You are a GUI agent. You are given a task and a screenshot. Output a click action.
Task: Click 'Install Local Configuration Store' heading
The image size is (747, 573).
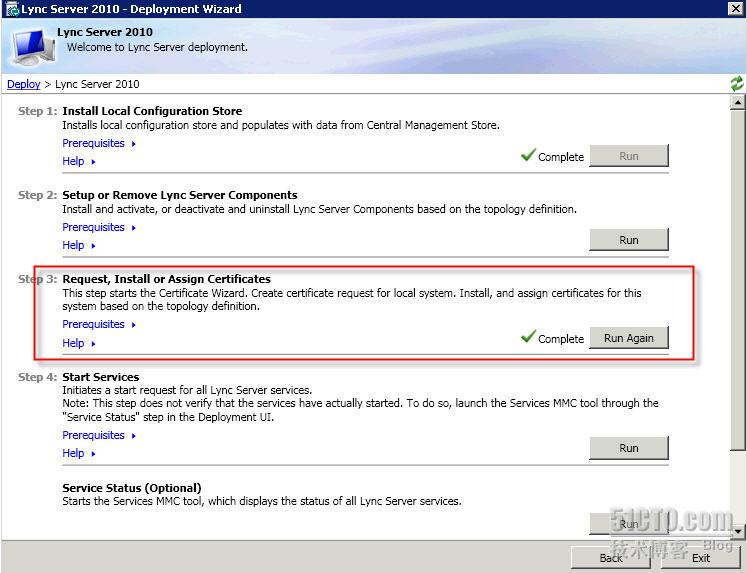(x=152, y=111)
